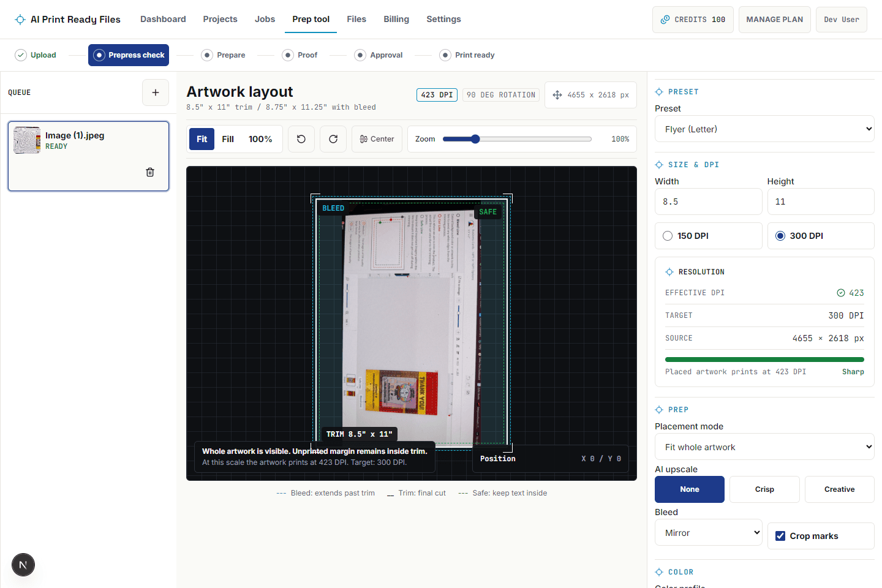This screenshot has width=882, height=588.
Task: Click the Resolution section icon
Action: (x=669, y=272)
